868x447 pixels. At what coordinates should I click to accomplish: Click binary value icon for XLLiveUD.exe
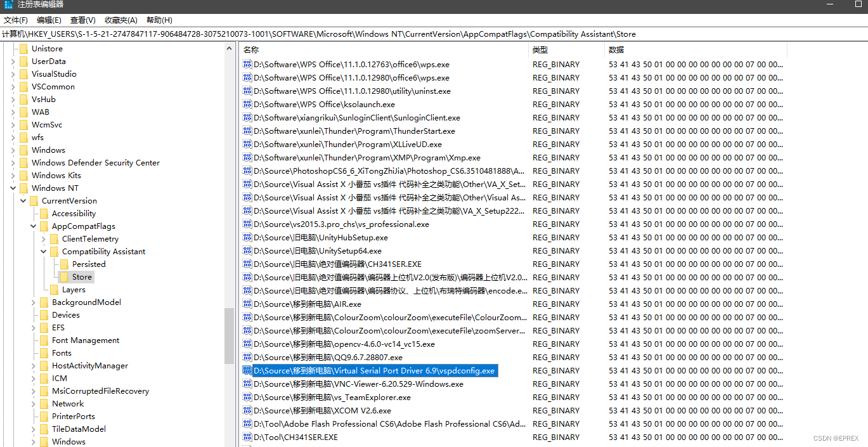coord(247,145)
